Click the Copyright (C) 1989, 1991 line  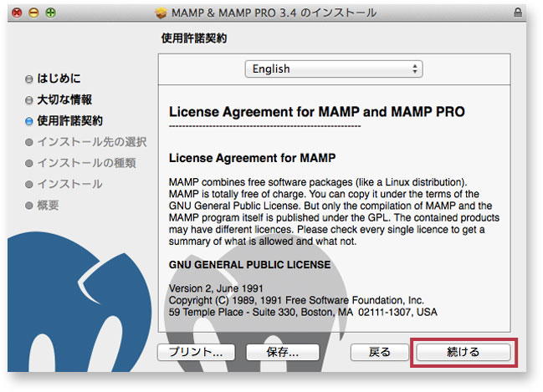click(x=296, y=300)
